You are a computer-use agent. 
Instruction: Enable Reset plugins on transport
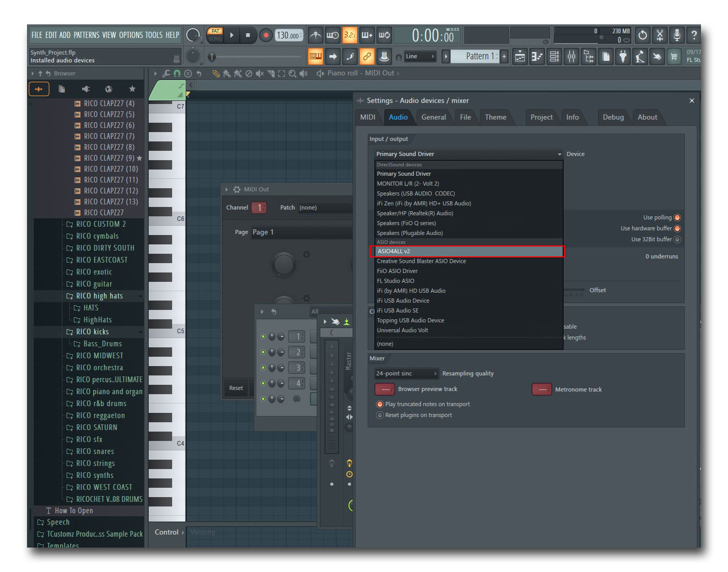(380, 415)
